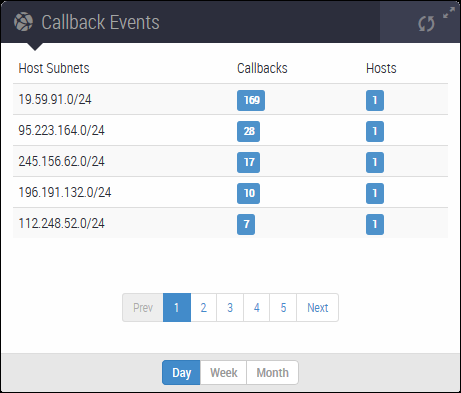This screenshot has height=393, width=461.
Task: Click the Hosts column header
Action: 381,68
